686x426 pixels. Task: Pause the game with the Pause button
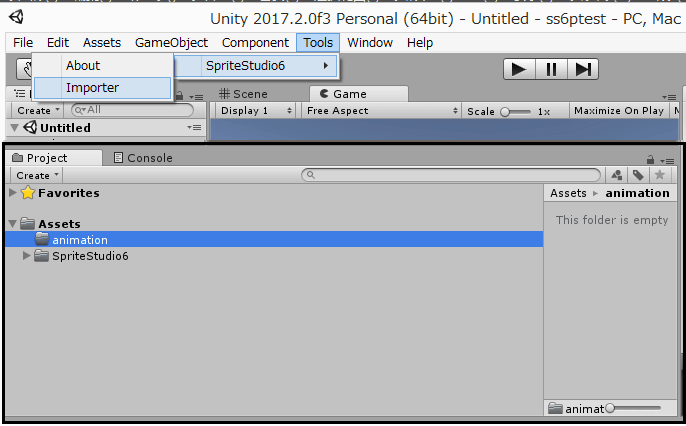(x=551, y=69)
